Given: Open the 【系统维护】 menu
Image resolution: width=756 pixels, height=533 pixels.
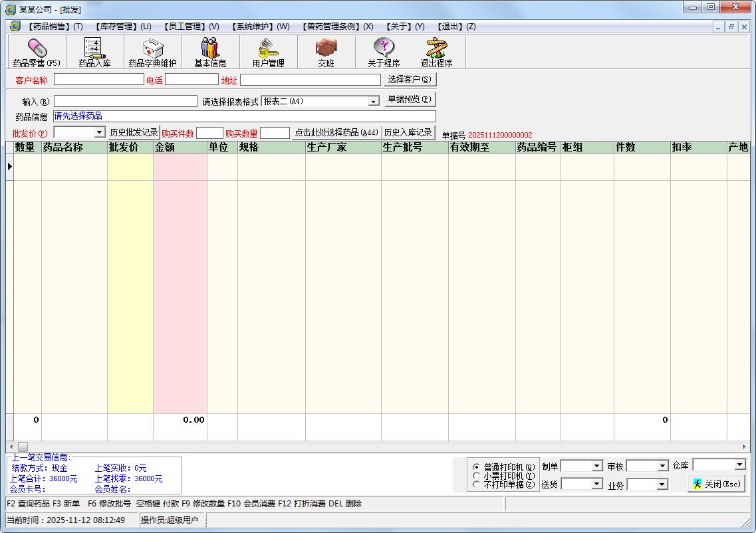Looking at the screenshot, I should click(260, 27).
